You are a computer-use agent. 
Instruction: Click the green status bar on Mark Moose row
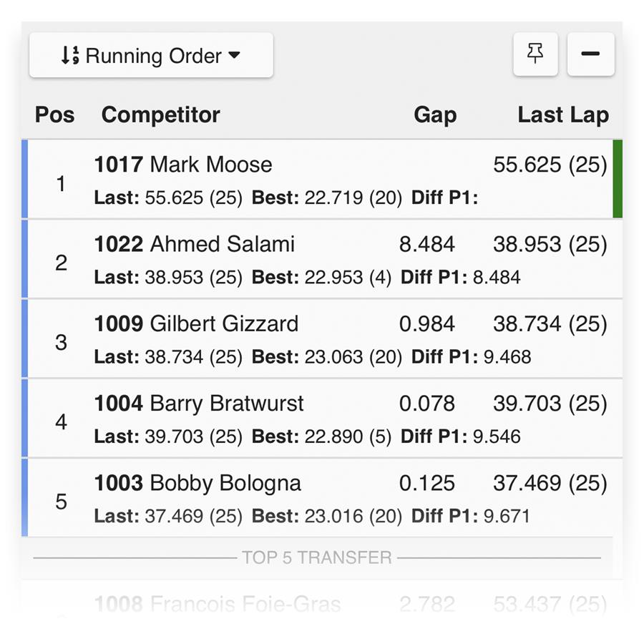pyautogui.click(x=618, y=179)
